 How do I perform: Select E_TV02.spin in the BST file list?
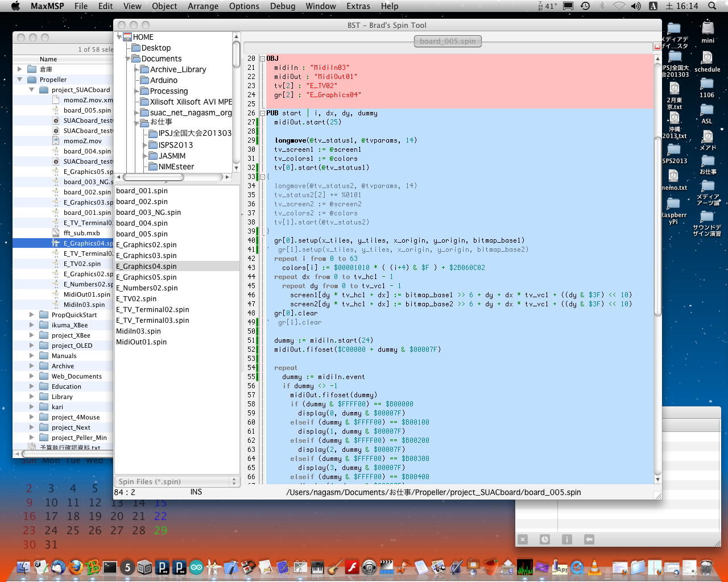click(x=136, y=299)
